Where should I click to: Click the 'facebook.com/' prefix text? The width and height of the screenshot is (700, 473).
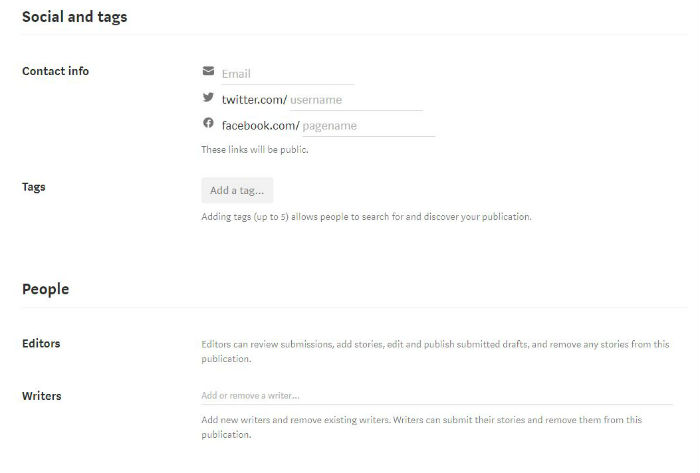point(260,126)
